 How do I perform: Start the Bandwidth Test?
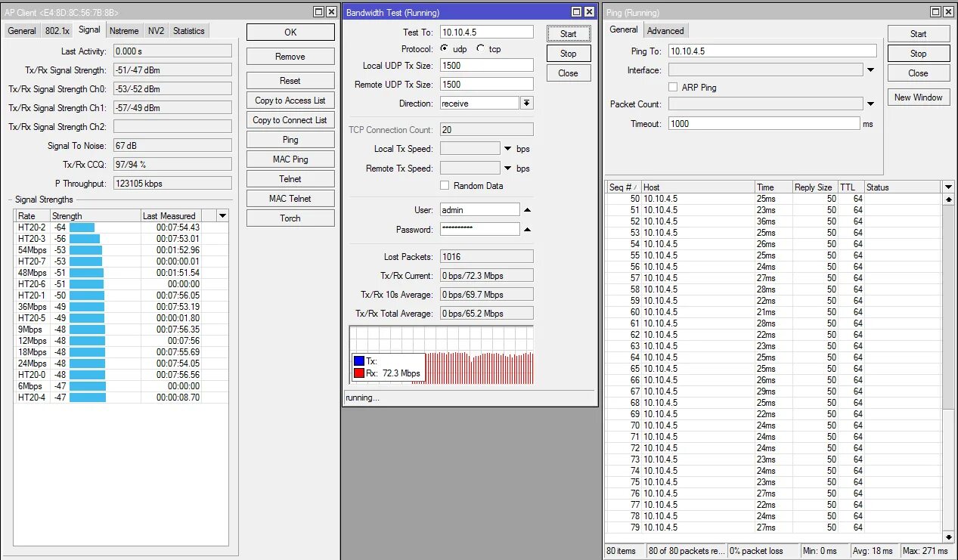pos(569,34)
